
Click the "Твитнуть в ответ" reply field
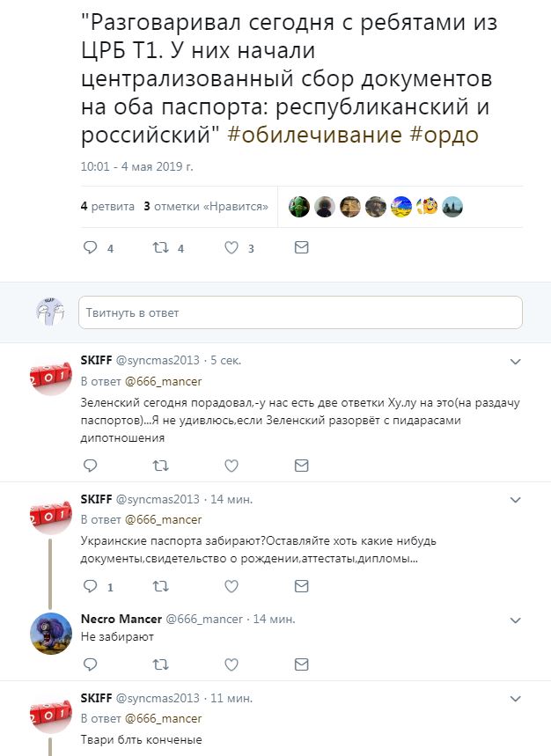[300, 312]
